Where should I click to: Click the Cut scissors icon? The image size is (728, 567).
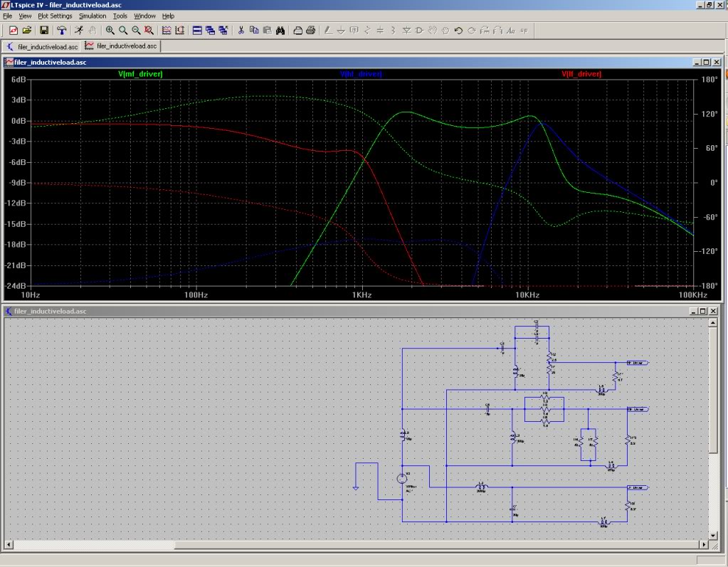click(x=241, y=31)
